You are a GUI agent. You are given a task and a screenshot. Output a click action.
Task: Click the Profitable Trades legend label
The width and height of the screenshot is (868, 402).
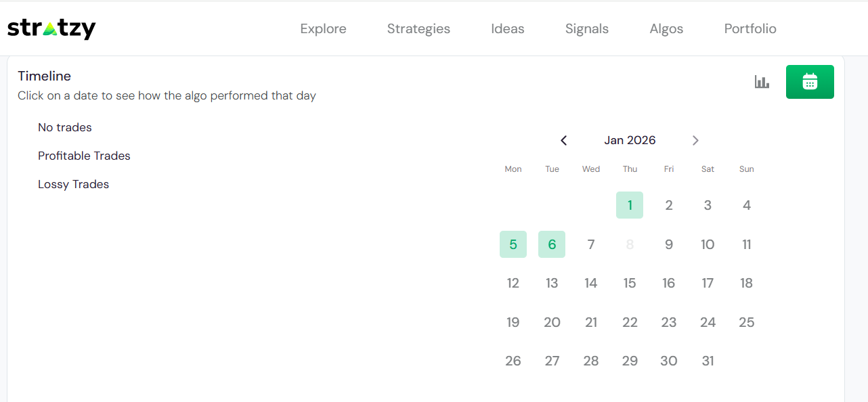(84, 156)
